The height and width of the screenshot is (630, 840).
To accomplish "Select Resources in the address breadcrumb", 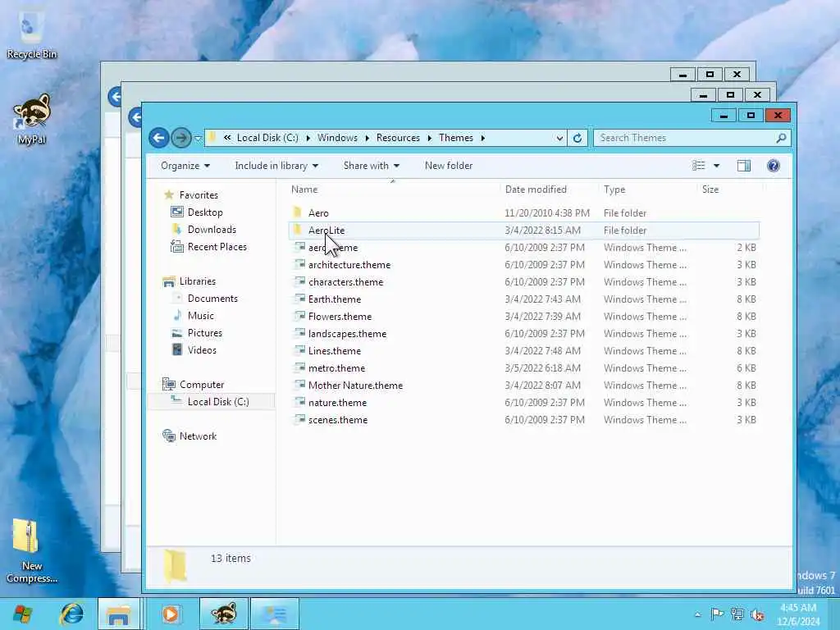I will pyautogui.click(x=398, y=138).
